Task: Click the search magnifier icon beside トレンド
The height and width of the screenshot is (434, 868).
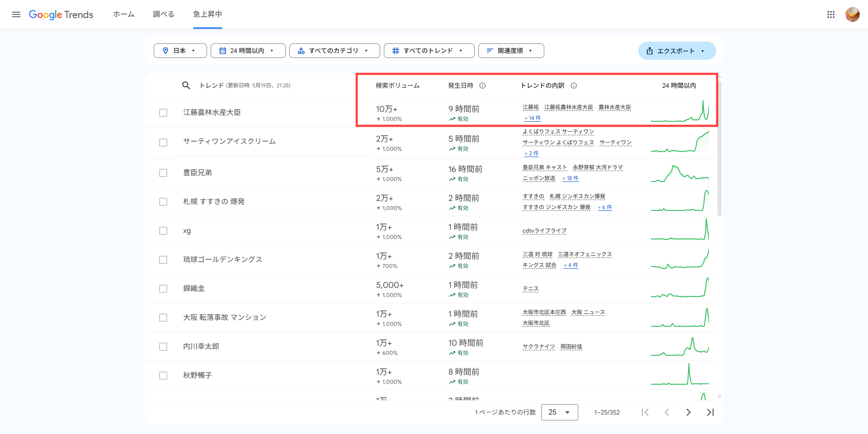Action: point(186,85)
